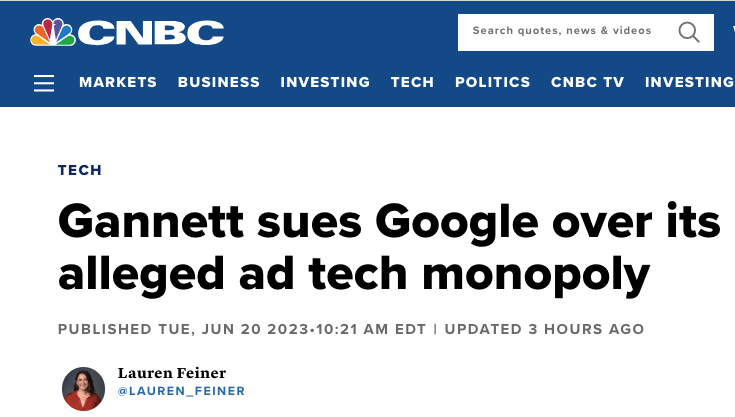Viewport: 735px width, 417px height.
Task: Select CNBC TV in navigation bar
Action: point(587,83)
